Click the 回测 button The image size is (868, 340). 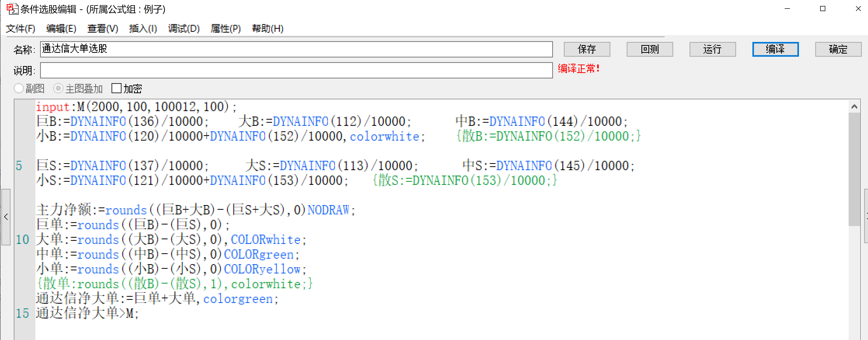pos(650,49)
